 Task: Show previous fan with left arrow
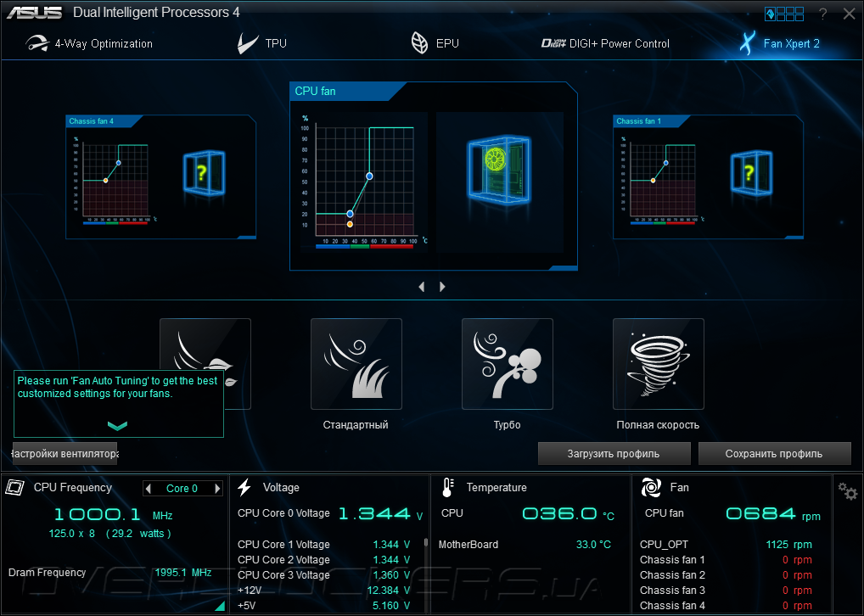click(422, 287)
